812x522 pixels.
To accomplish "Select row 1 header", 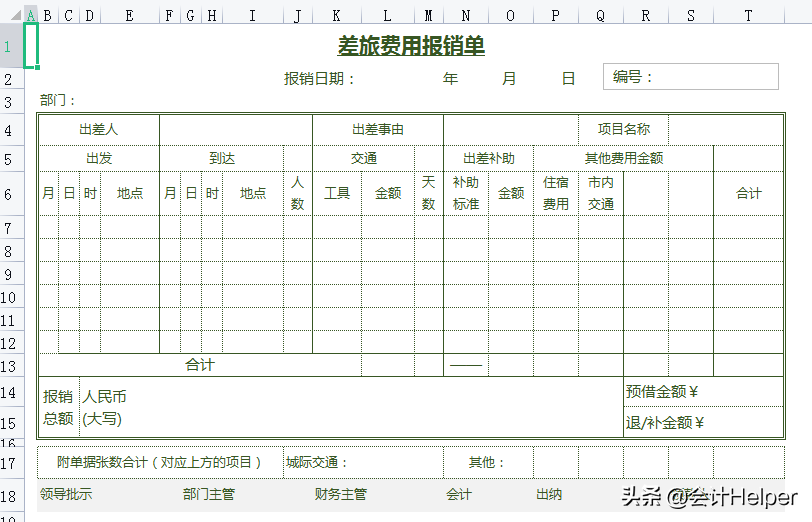I will point(11,46).
